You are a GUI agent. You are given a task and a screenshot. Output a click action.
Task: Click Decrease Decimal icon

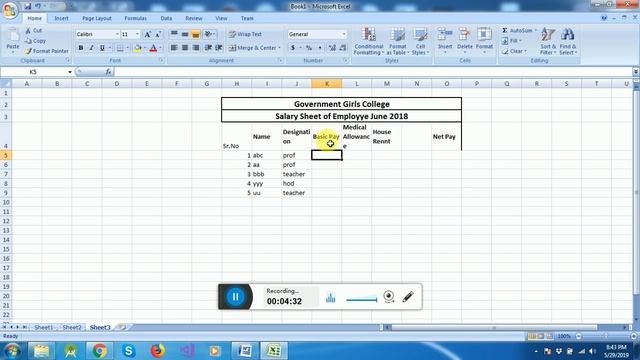[343, 48]
